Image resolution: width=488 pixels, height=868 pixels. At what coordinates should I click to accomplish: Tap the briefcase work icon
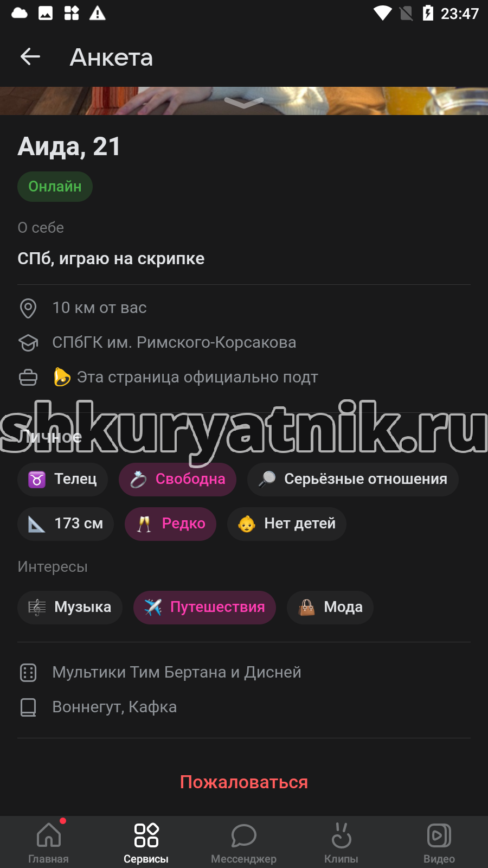(x=28, y=378)
